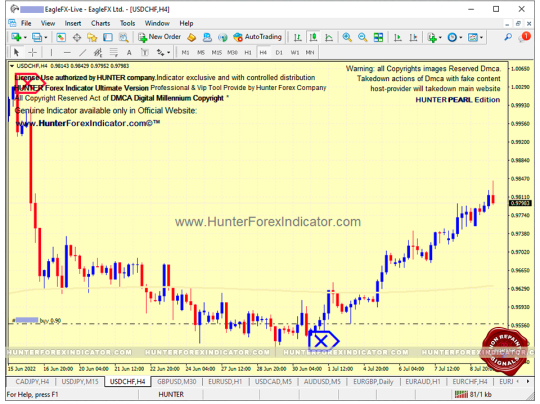Expand the New Chart dropdown arrow
Screen dimensions: 540x404
(25, 38)
